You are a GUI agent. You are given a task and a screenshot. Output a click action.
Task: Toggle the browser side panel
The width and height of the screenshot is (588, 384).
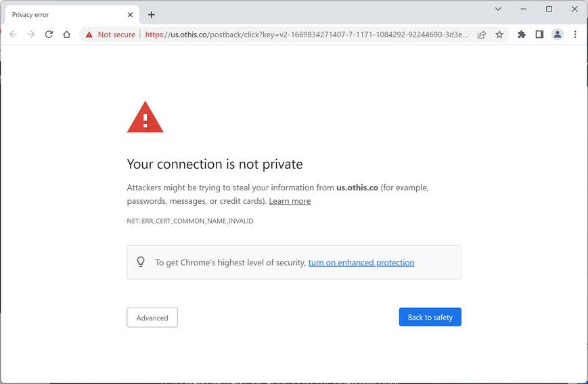point(539,35)
